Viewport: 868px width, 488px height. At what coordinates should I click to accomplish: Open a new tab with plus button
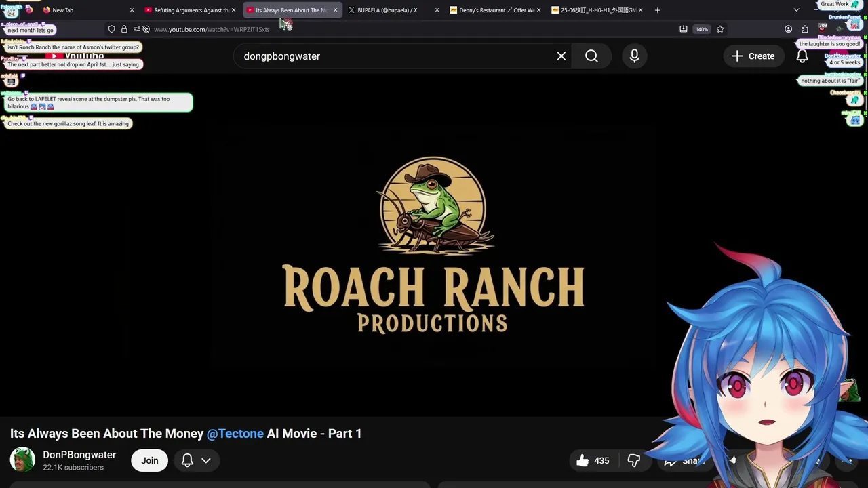click(x=657, y=10)
